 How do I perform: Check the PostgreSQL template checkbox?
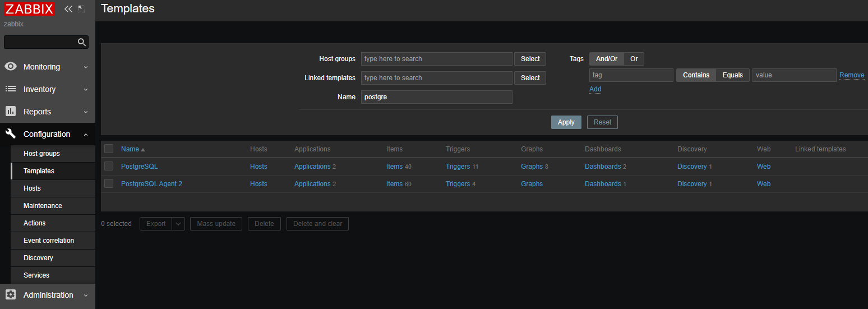[x=109, y=167]
